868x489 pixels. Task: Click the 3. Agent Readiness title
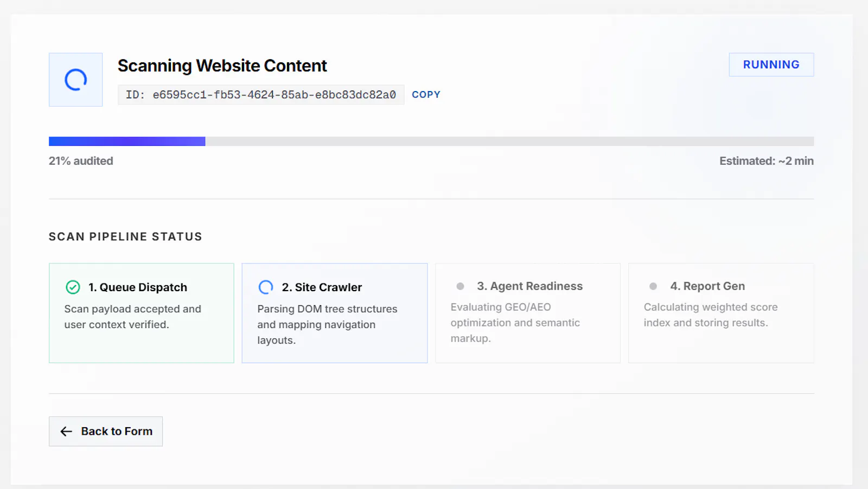coord(529,286)
